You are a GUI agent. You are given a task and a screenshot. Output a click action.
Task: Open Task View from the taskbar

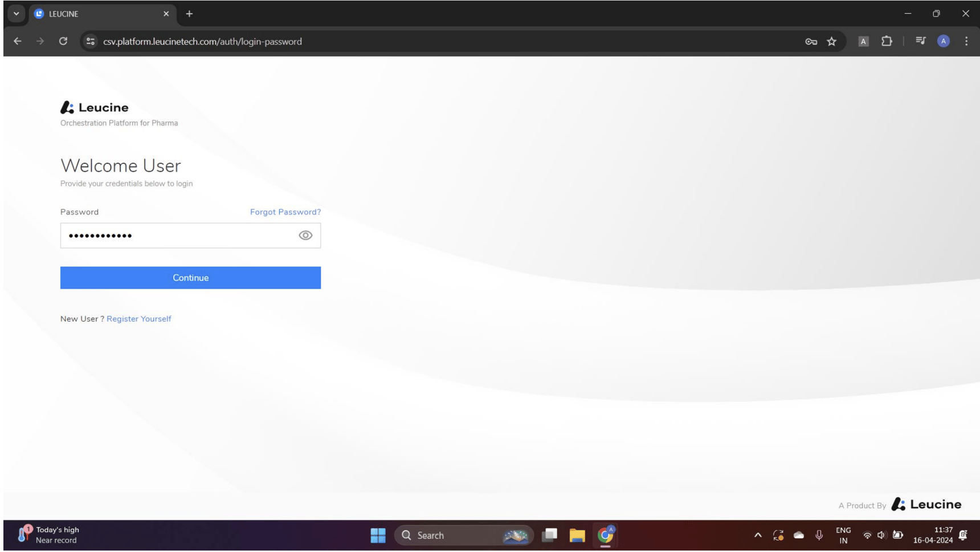coord(549,535)
